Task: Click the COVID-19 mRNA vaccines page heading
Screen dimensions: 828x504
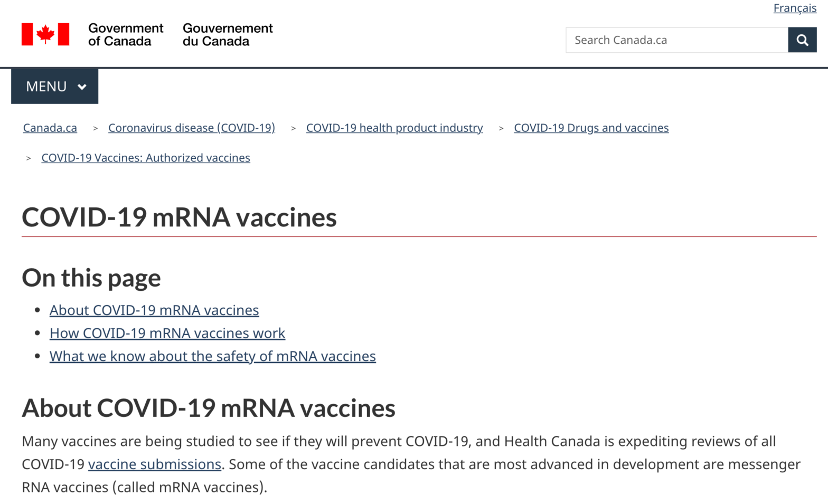Action: (x=180, y=217)
